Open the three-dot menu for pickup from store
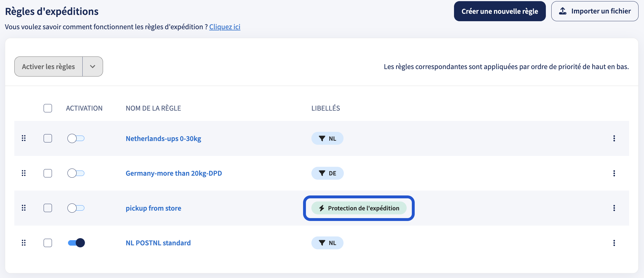644x278 pixels. click(614, 208)
